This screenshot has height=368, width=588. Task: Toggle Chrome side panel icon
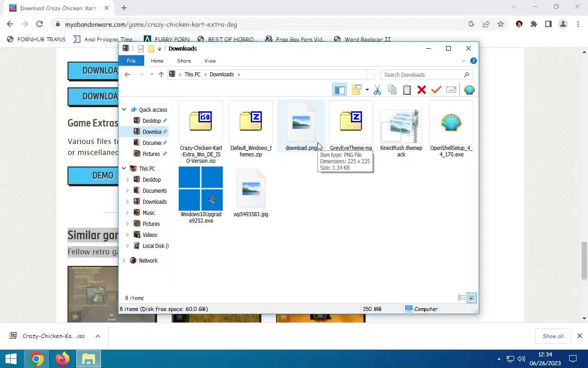point(548,24)
